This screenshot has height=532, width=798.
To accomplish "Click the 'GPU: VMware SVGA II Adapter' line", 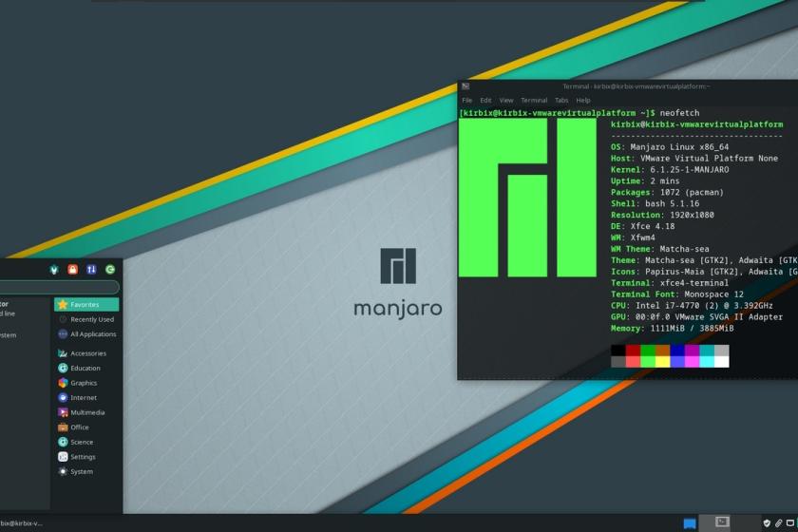I will tap(696, 316).
